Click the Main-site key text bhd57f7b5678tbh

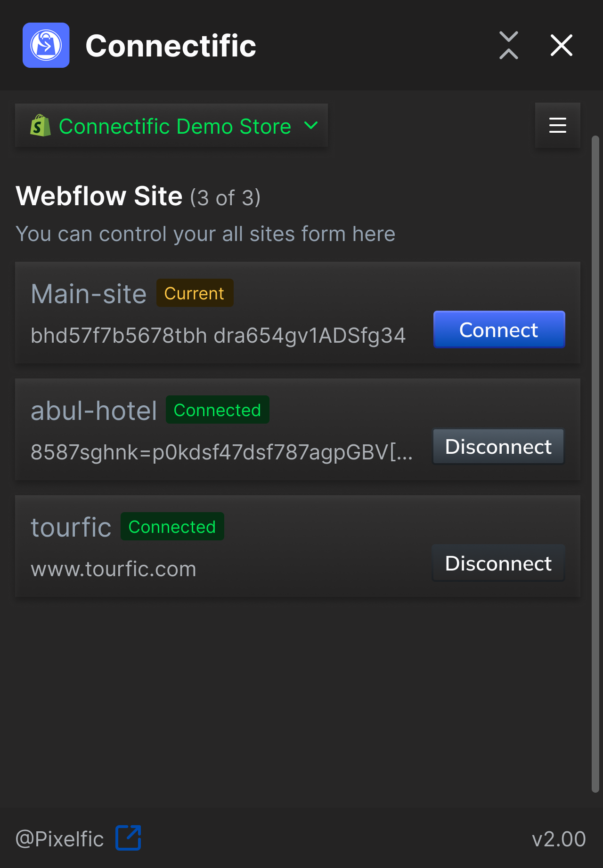point(119,336)
